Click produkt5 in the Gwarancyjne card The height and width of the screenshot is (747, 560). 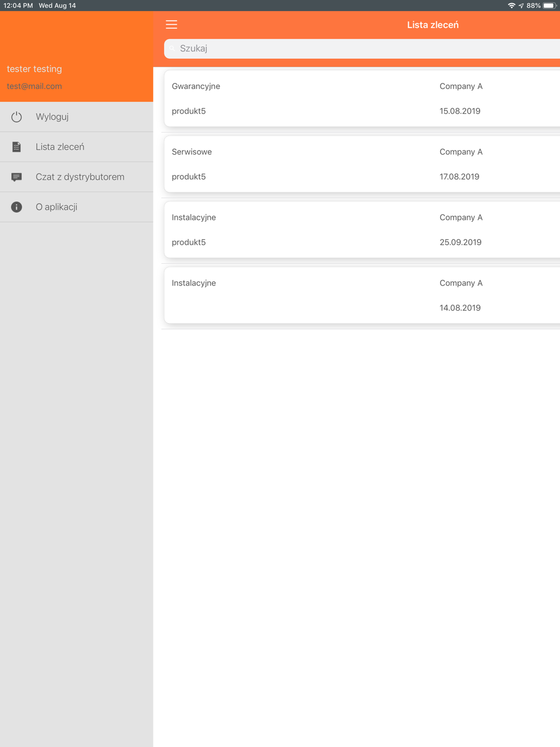(x=189, y=111)
